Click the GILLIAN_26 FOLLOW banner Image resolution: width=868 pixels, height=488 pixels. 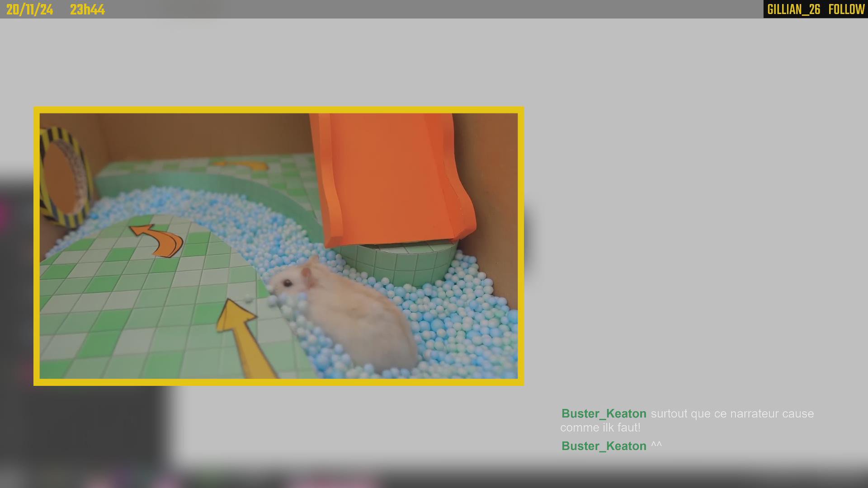(x=816, y=9)
